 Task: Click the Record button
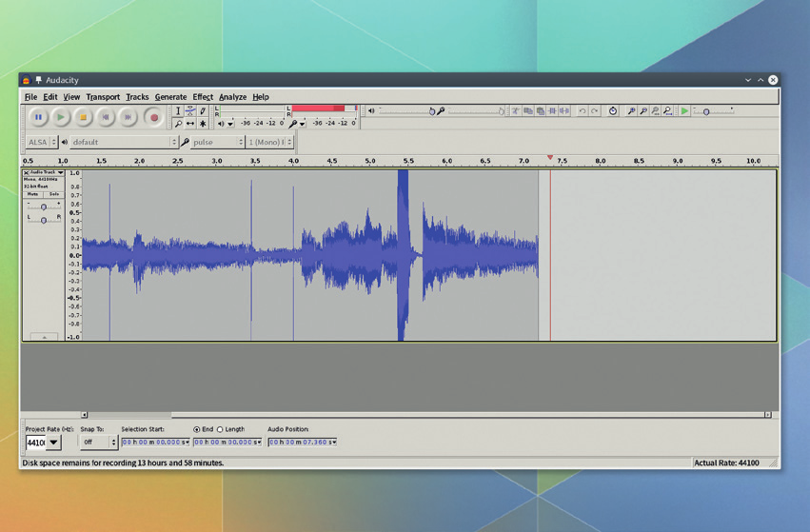pos(153,117)
